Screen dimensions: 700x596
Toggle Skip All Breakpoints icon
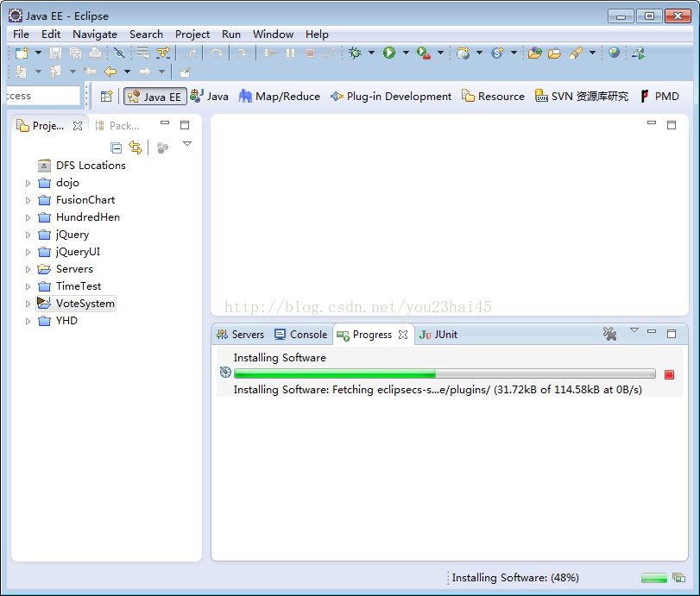click(x=119, y=53)
